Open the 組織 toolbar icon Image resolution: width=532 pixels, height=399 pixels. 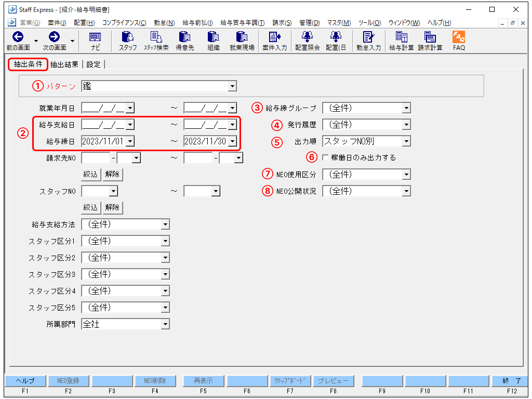pos(214,37)
